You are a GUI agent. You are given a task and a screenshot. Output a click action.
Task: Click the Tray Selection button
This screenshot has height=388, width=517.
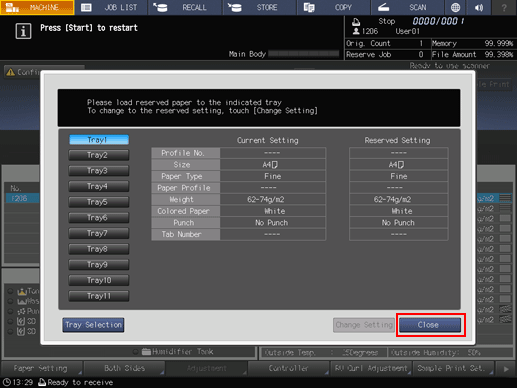click(93, 325)
